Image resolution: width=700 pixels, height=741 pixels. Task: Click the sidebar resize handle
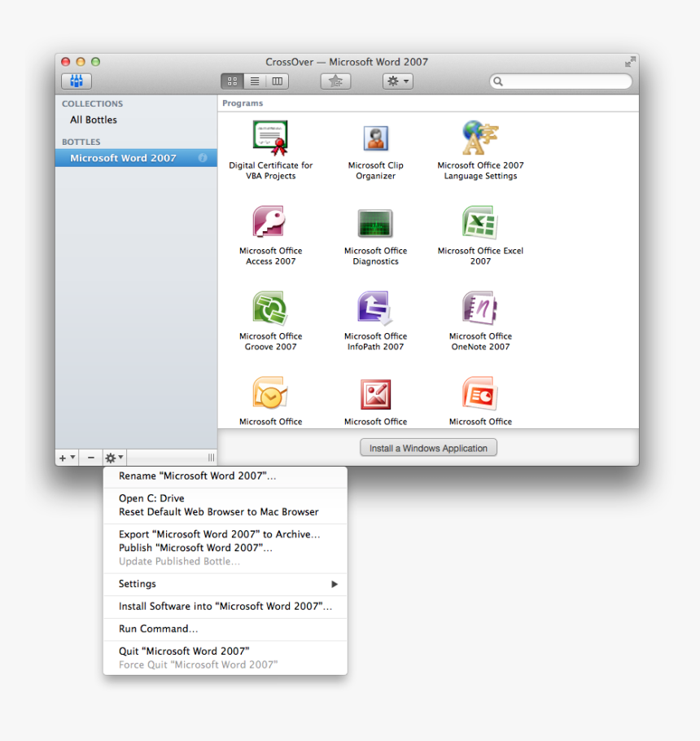(x=211, y=458)
